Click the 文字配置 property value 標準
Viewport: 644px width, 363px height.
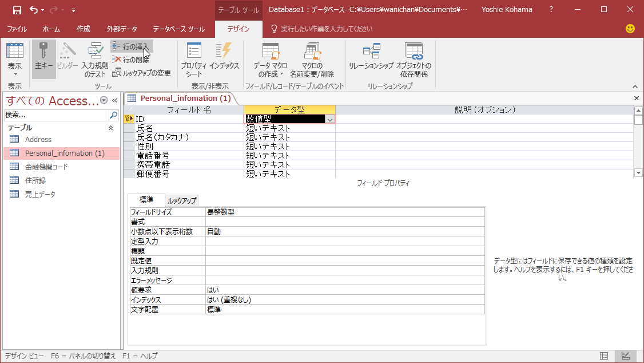pyautogui.click(x=345, y=310)
